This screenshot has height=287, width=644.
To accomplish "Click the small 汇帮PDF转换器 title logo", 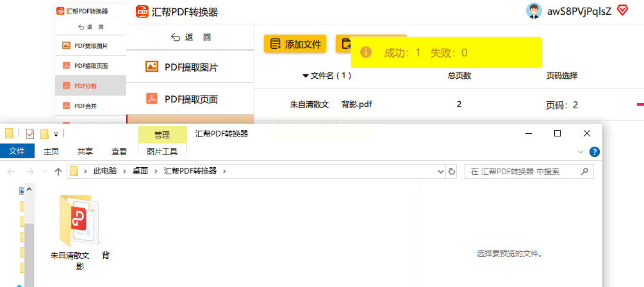I will (x=60, y=11).
